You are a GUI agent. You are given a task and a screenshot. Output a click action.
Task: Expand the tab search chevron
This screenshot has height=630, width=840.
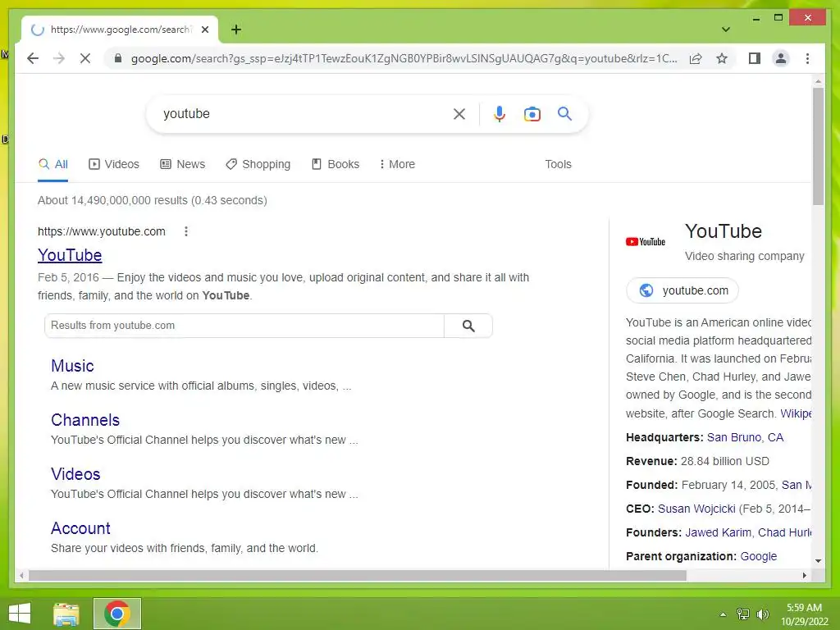pyautogui.click(x=725, y=30)
